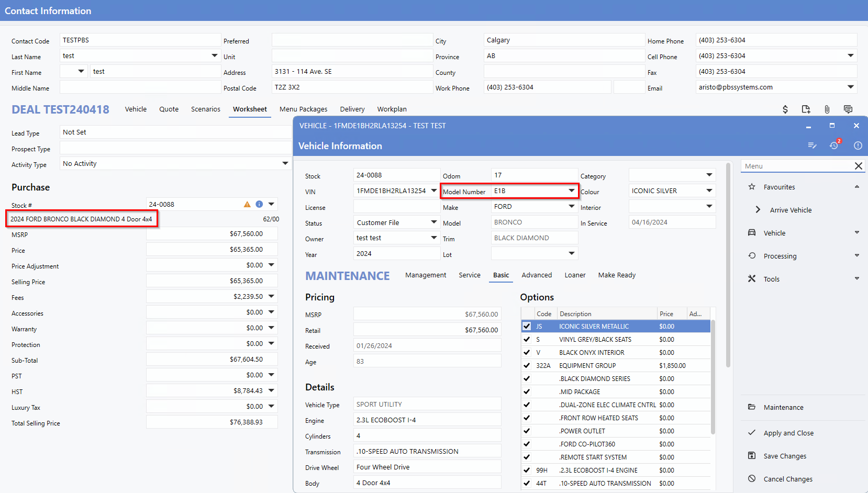The image size is (868, 493).
Task: Open the Cell Phone dropdown
Action: (x=850, y=55)
